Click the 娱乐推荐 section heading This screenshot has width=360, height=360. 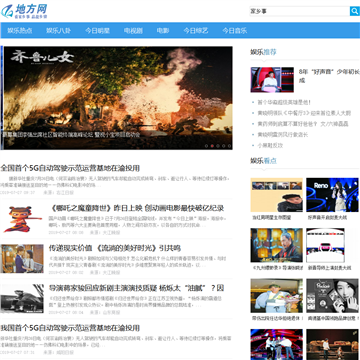[263, 52]
